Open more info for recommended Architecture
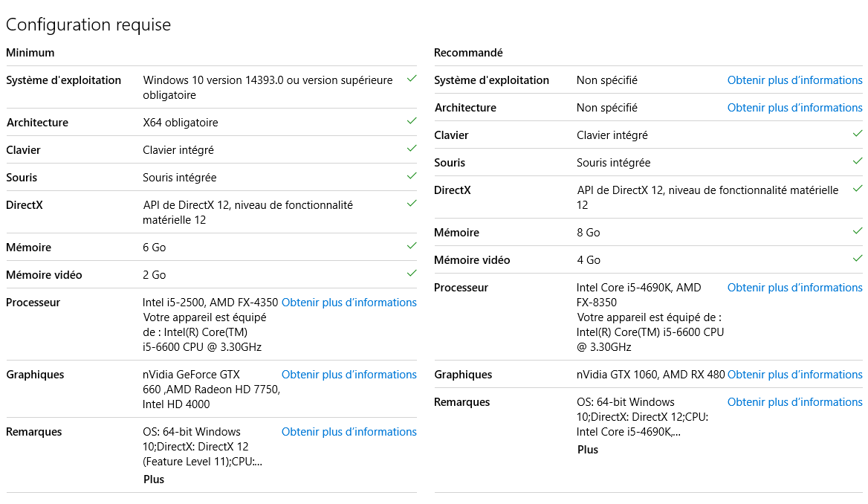Viewport: 868px width, 504px height. point(795,108)
